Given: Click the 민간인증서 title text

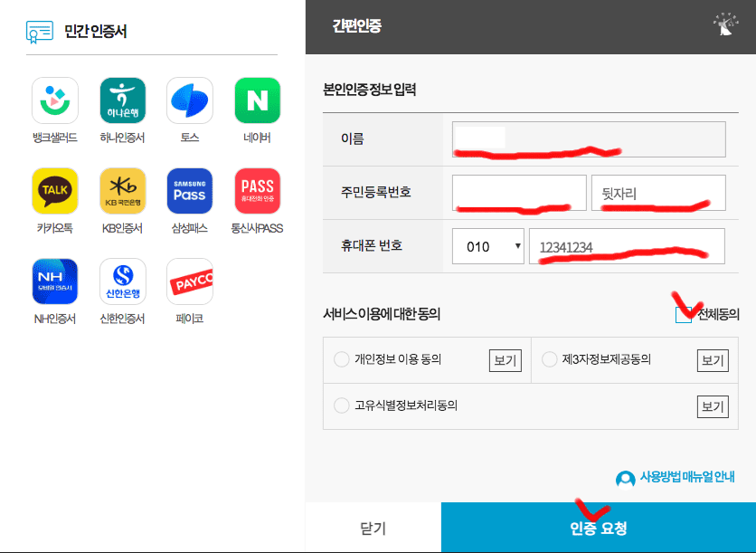Looking at the screenshot, I should (96, 32).
